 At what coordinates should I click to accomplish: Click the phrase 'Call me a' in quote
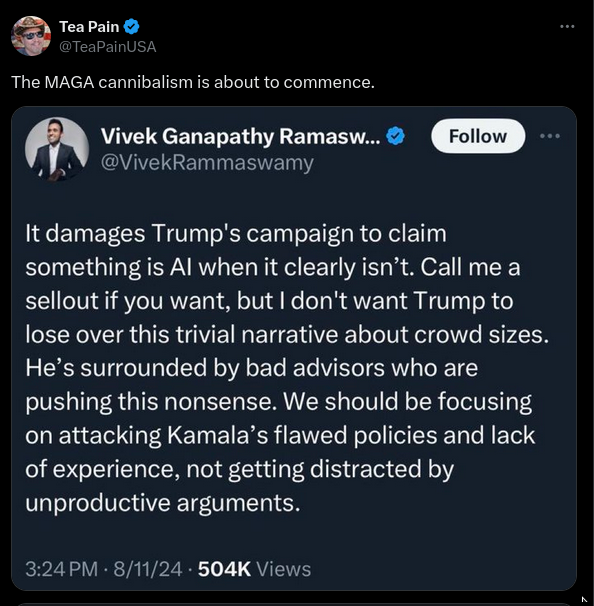point(470,267)
